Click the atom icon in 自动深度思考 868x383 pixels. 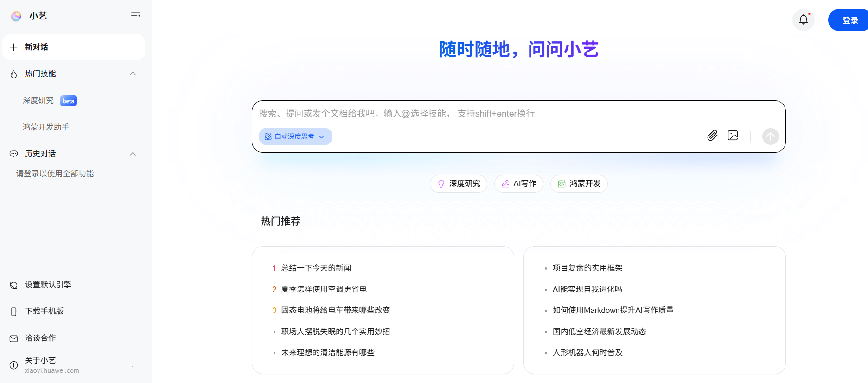tap(268, 136)
